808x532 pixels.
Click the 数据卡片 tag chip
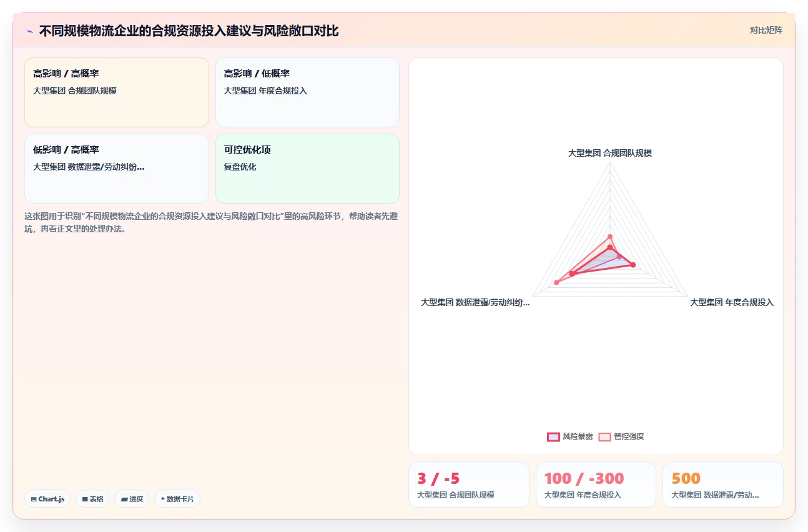[x=177, y=499]
